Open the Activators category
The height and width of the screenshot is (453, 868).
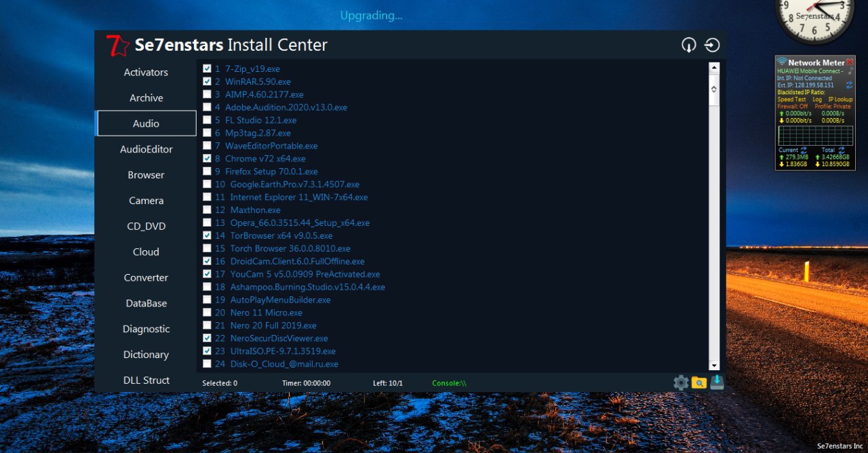146,72
